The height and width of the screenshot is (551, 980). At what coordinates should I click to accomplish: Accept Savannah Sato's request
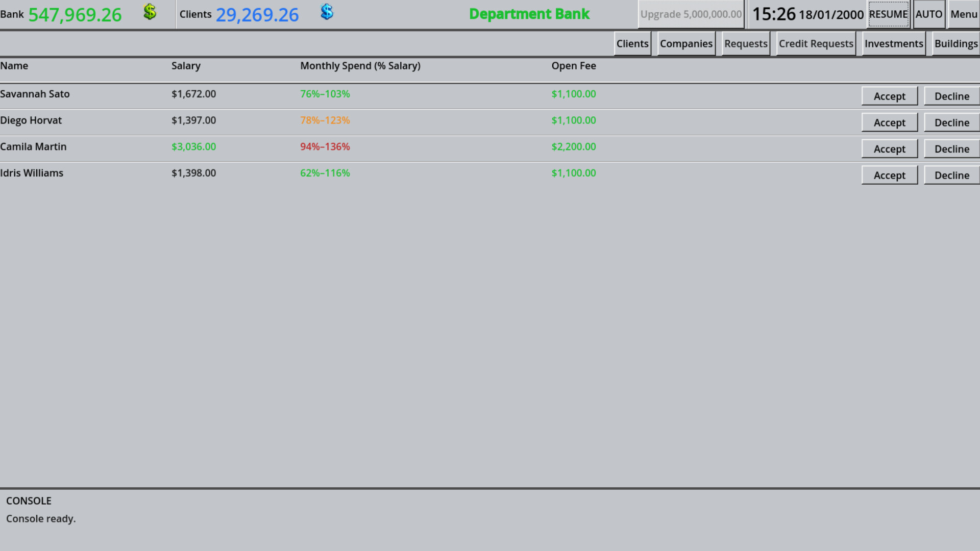[889, 96]
